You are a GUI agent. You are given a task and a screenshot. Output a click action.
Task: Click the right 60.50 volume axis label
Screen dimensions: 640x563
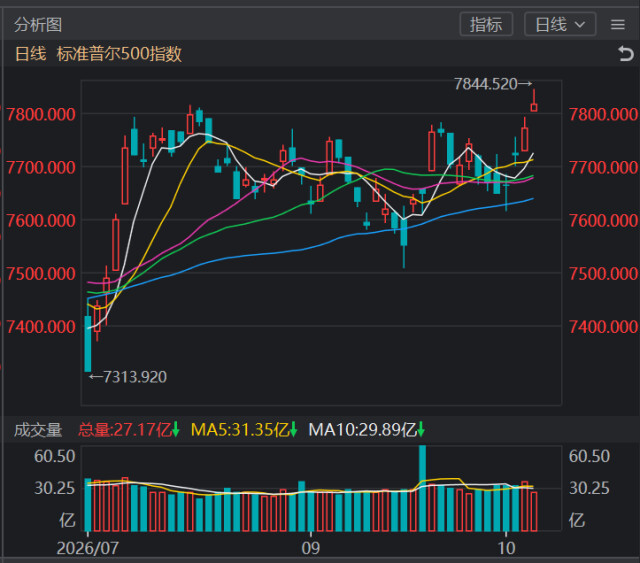[x=589, y=456]
